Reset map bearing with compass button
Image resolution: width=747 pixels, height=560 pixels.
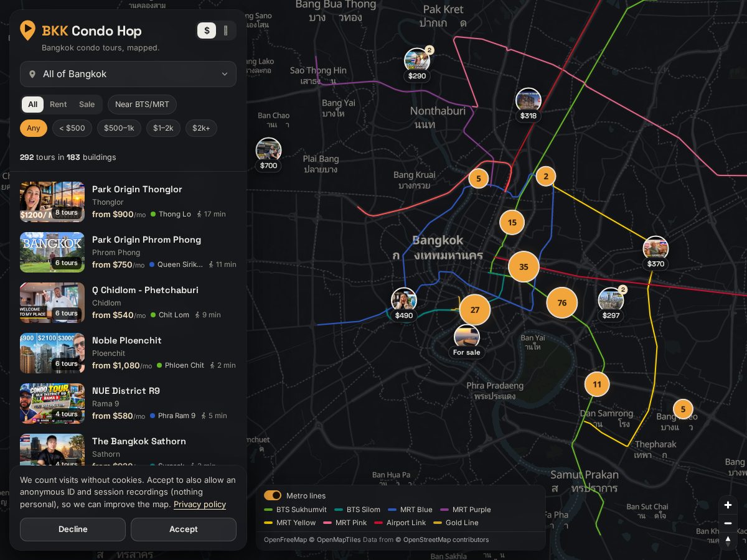tap(728, 541)
